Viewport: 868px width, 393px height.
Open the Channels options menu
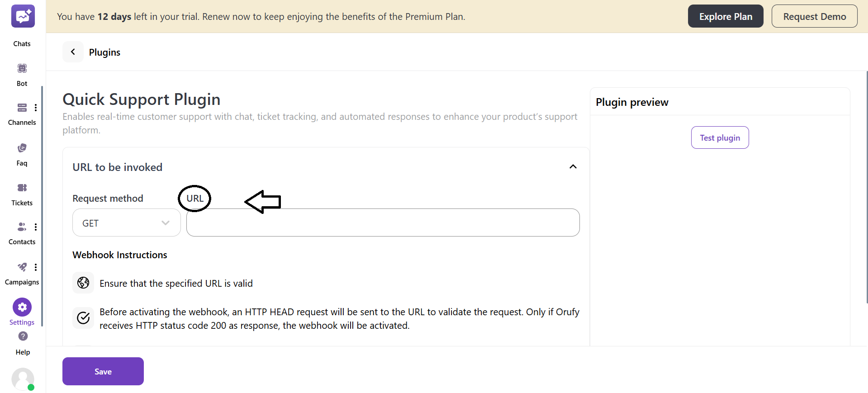tap(36, 108)
